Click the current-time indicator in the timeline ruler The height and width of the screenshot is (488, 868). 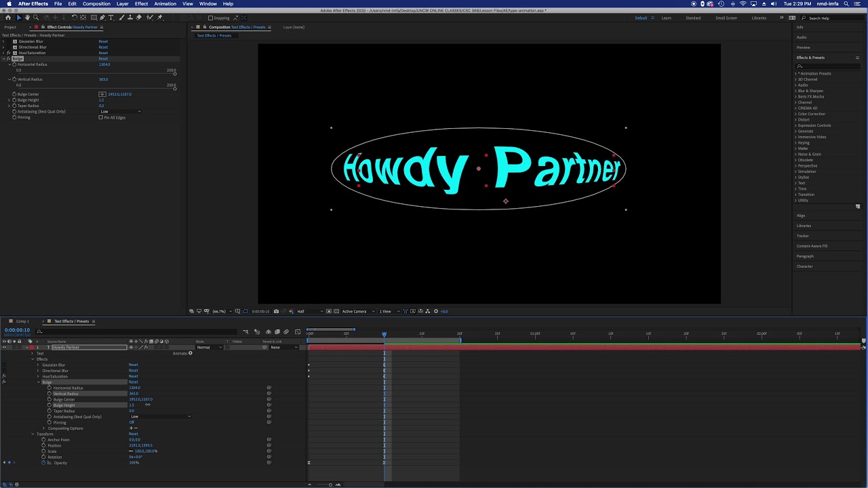[x=384, y=334]
